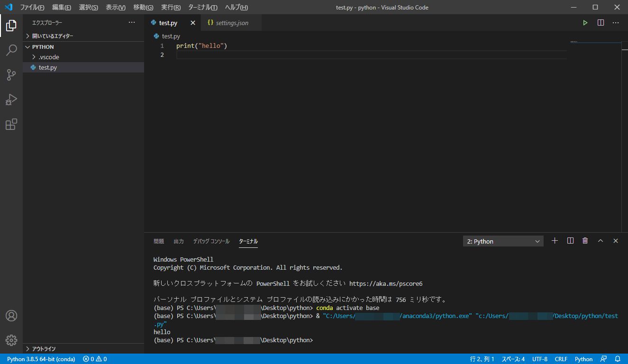The image size is (628, 364).
Task: Change line endings via CRLF
Action: [x=561, y=359]
